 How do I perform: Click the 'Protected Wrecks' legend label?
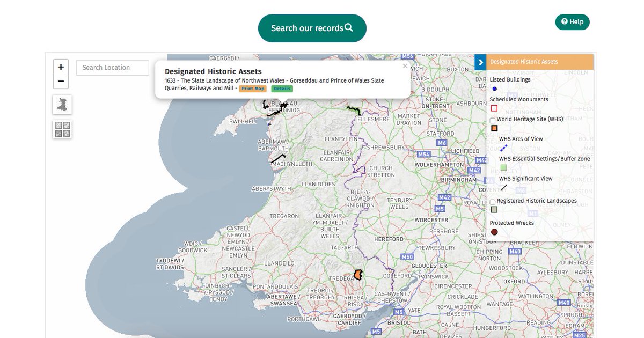511,223
